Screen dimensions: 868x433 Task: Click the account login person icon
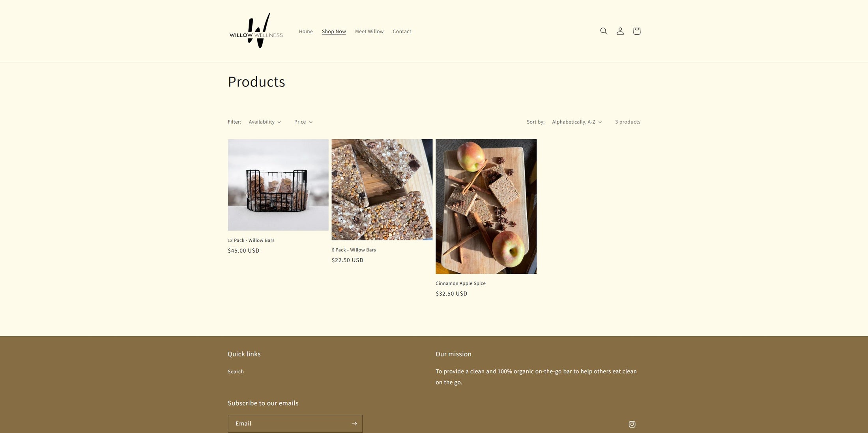[620, 31]
